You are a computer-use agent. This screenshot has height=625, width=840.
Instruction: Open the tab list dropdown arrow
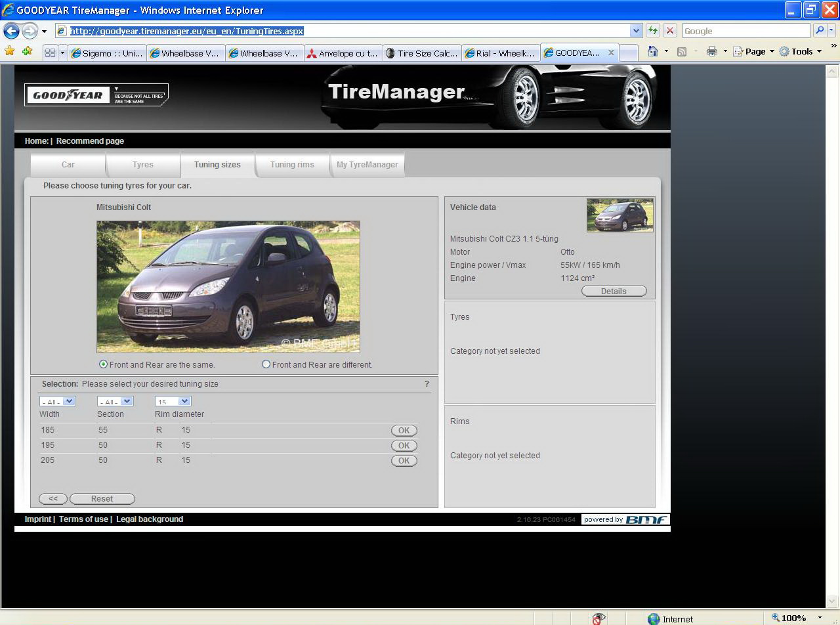tap(62, 53)
